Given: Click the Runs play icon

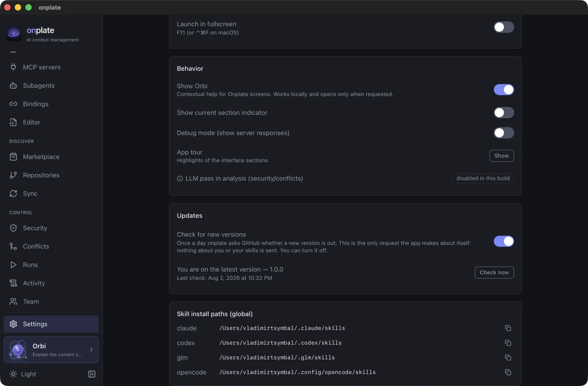Looking at the screenshot, I should click(x=13, y=265).
